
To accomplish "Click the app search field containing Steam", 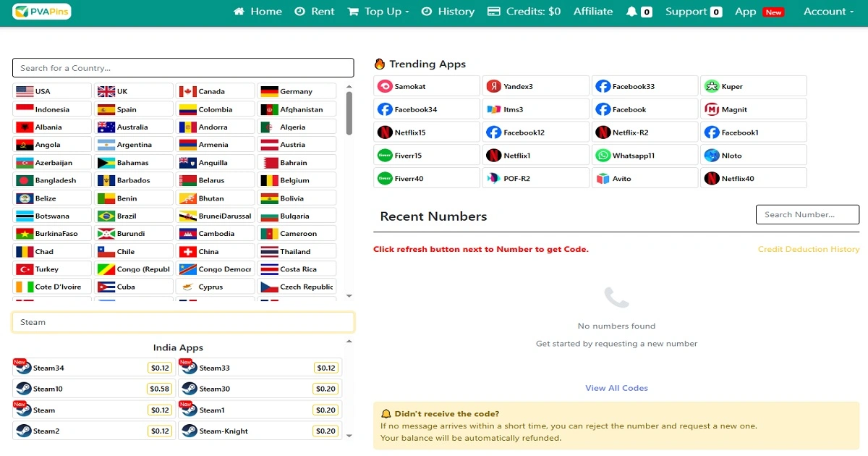I will [183, 322].
